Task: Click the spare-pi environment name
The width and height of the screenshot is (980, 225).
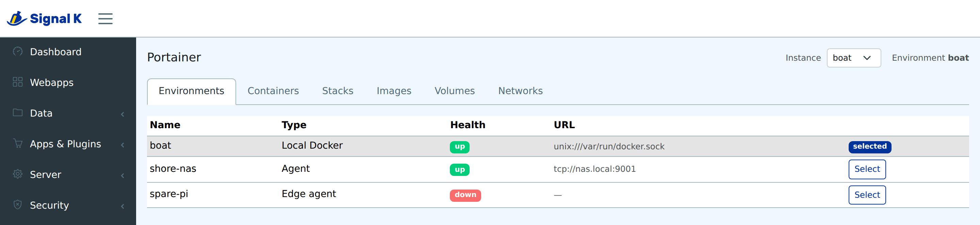Action: click(168, 194)
